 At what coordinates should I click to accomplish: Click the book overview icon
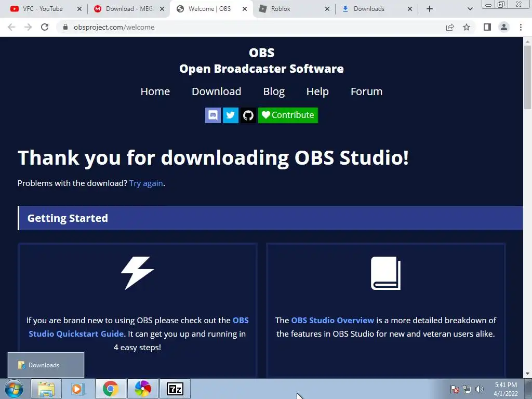386,273
